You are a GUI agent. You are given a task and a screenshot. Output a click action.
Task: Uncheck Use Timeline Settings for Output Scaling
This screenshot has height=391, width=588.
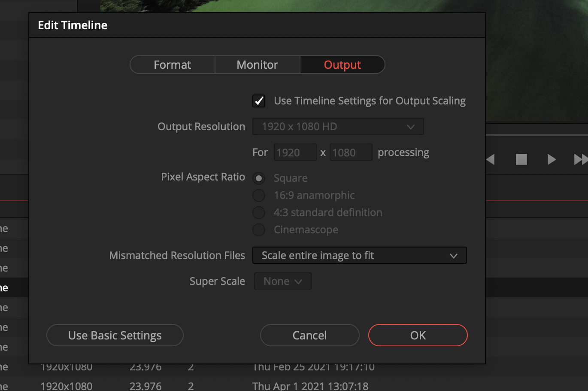[x=259, y=101]
